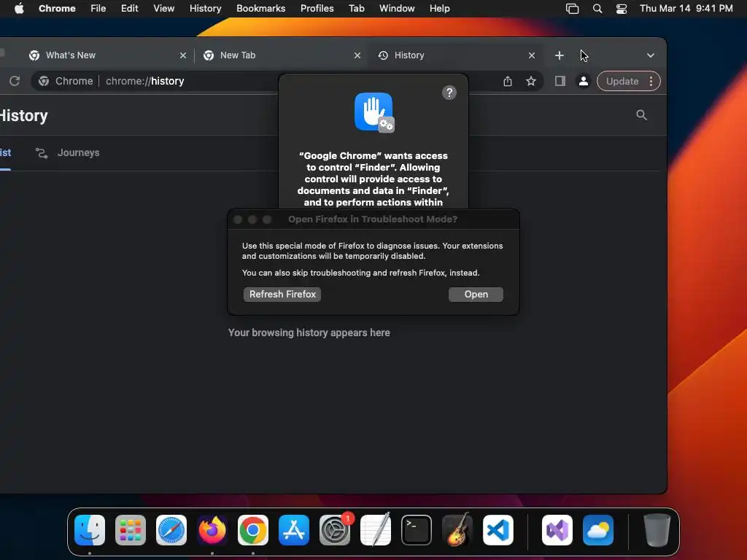
Task: Click Open in the Troubleshoot Mode dialog
Action: (476, 295)
